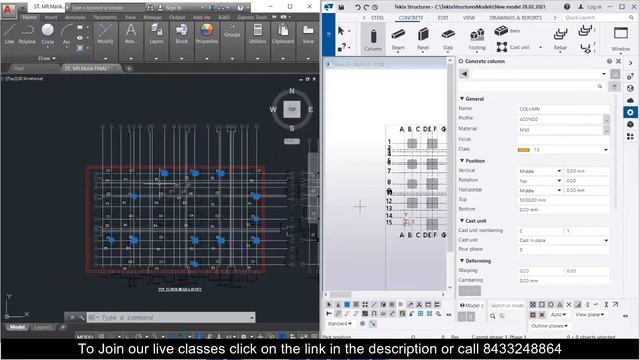640x360 pixels.
Task: Select the Line tool in AutoCAD
Action: click(9, 33)
